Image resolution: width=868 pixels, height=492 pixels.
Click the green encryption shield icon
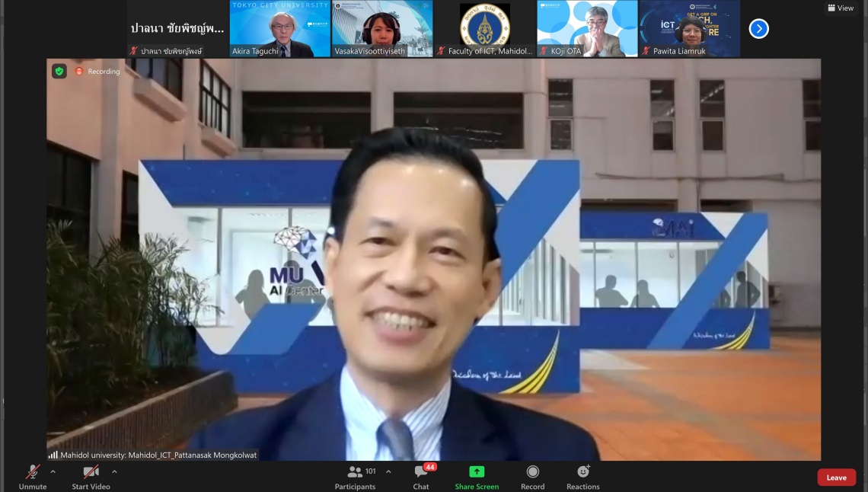coord(59,71)
